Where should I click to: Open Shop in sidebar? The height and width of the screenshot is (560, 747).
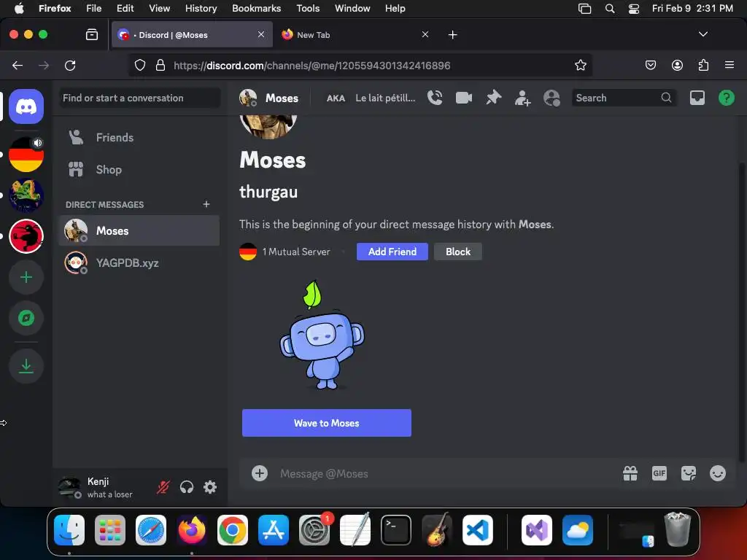(x=139, y=169)
